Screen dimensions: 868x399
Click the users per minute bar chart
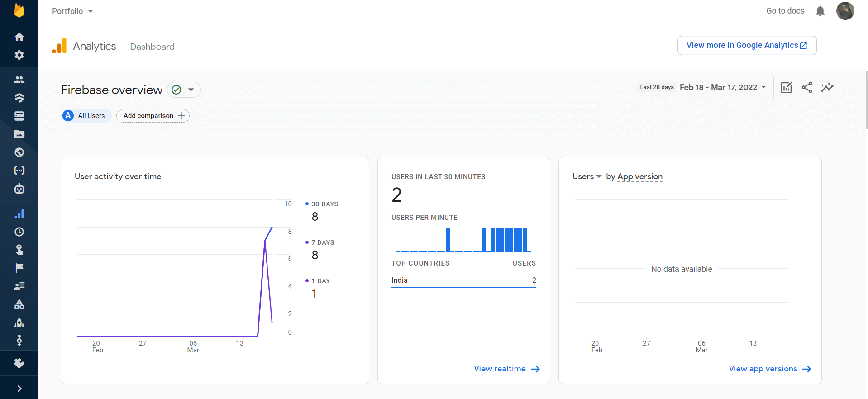coord(463,239)
